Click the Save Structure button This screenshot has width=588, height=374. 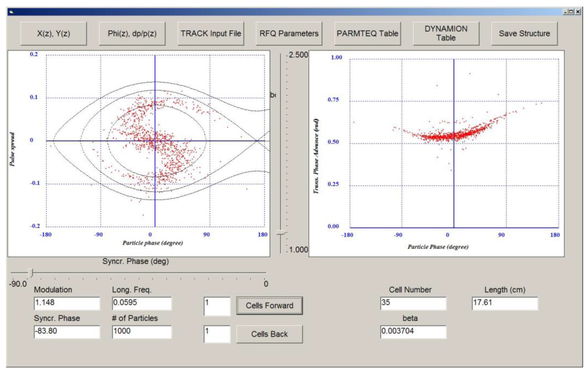tap(524, 34)
